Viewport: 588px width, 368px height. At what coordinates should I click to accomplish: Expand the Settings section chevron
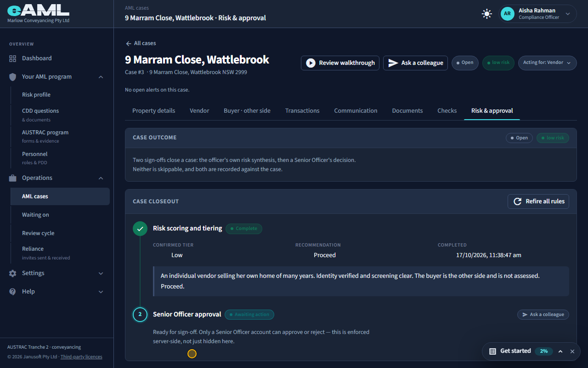tap(101, 273)
